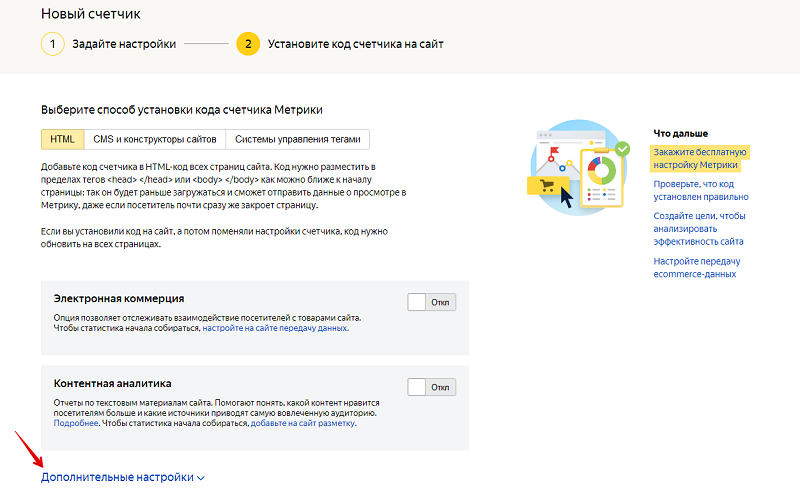Open Настройте передачу ecommerce-данных link
Image resolution: width=800 pixels, height=504 pixels.
(x=696, y=267)
